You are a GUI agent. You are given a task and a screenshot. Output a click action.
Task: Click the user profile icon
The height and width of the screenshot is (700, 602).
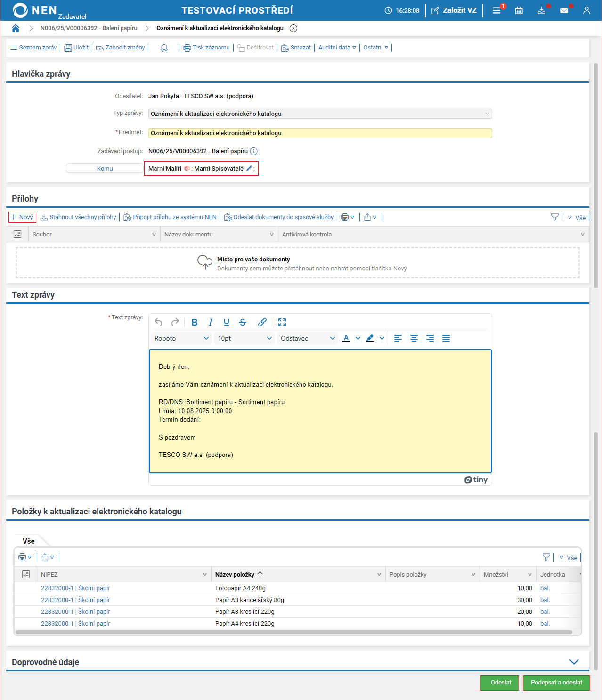586,10
